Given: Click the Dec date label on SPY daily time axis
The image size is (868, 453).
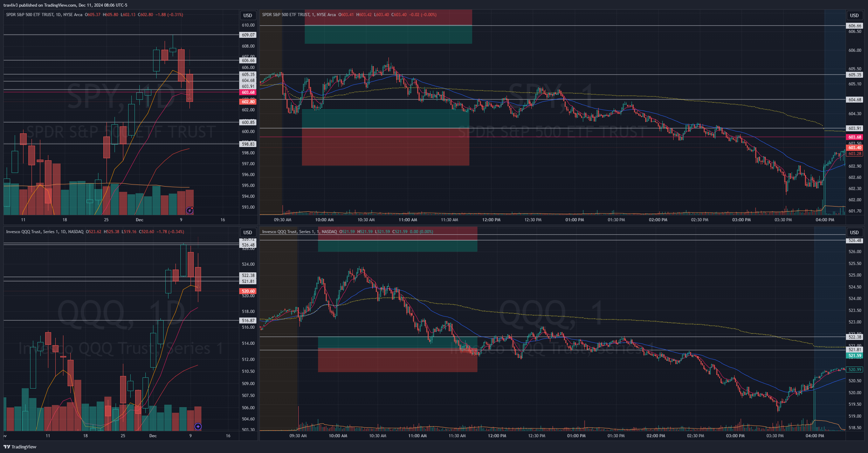Looking at the screenshot, I should (139, 220).
